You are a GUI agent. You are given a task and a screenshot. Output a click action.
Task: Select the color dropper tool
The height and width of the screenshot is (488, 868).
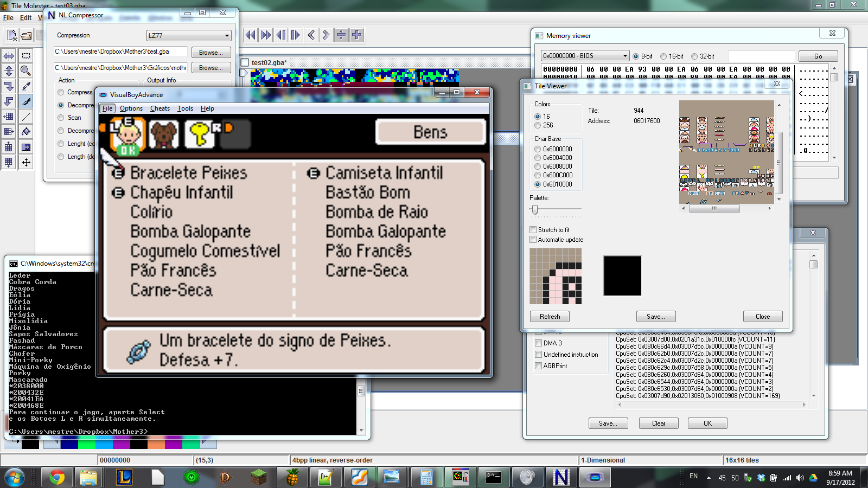click(x=25, y=86)
